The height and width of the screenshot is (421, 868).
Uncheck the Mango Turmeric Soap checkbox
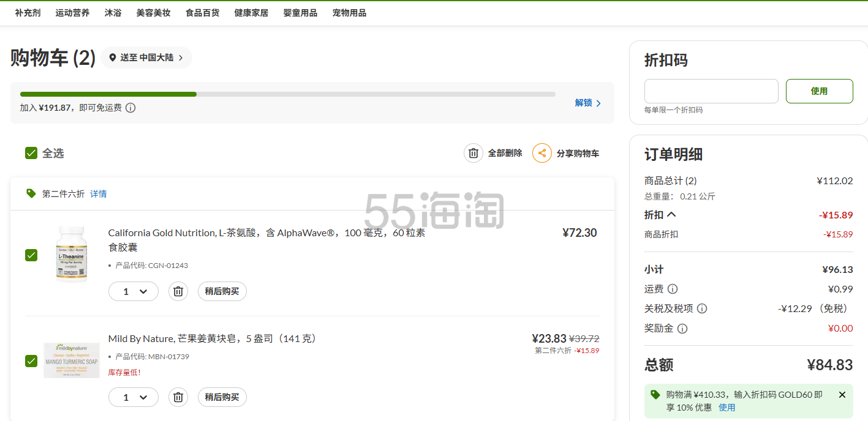click(x=31, y=361)
